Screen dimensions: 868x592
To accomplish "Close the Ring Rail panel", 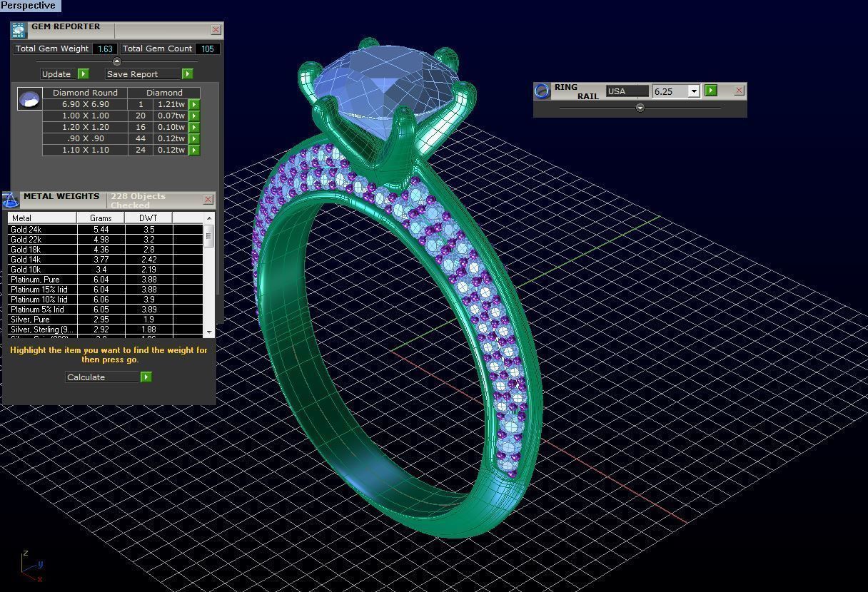I will click(x=739, y=91).
